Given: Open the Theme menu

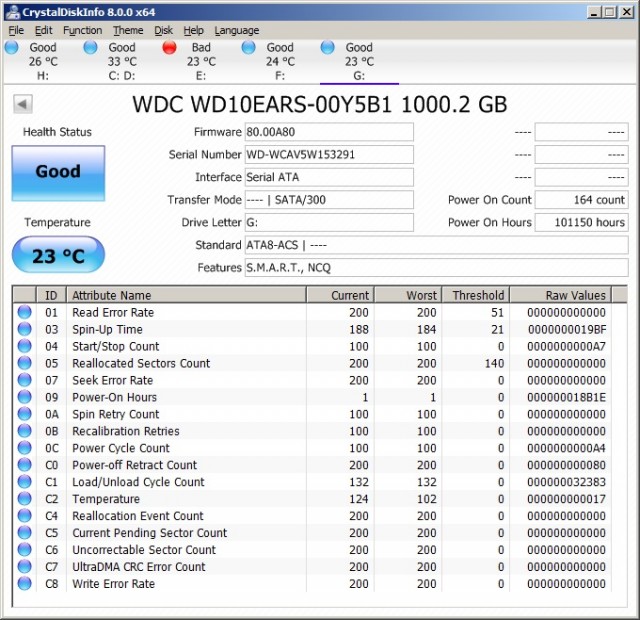Looking at the screenshot, I should click(128, 31).
